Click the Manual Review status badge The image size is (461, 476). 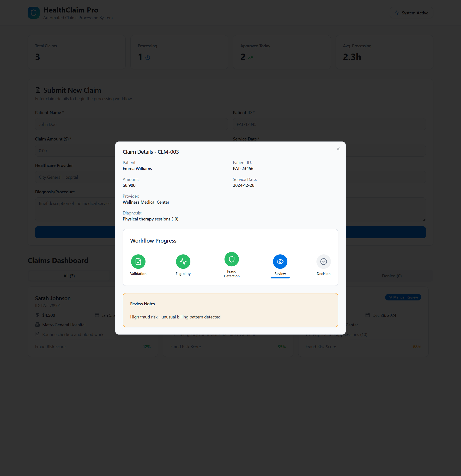click(x=403, y=297)
